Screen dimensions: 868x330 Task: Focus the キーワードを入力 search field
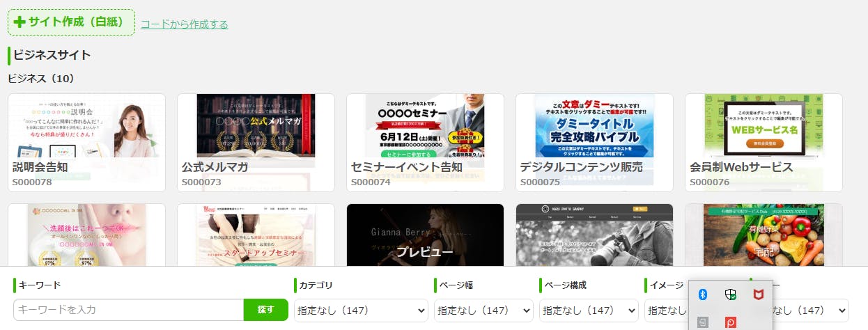click(128, 310)
